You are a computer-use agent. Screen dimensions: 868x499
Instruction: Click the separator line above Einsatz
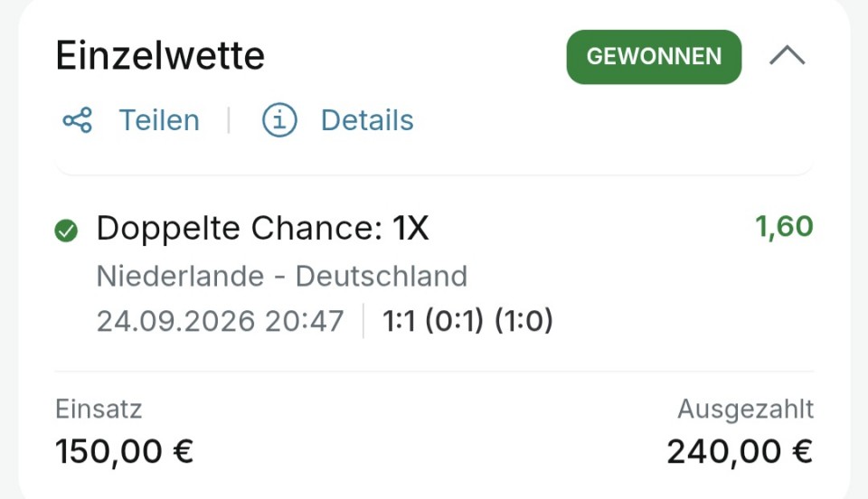click(434, 372)
